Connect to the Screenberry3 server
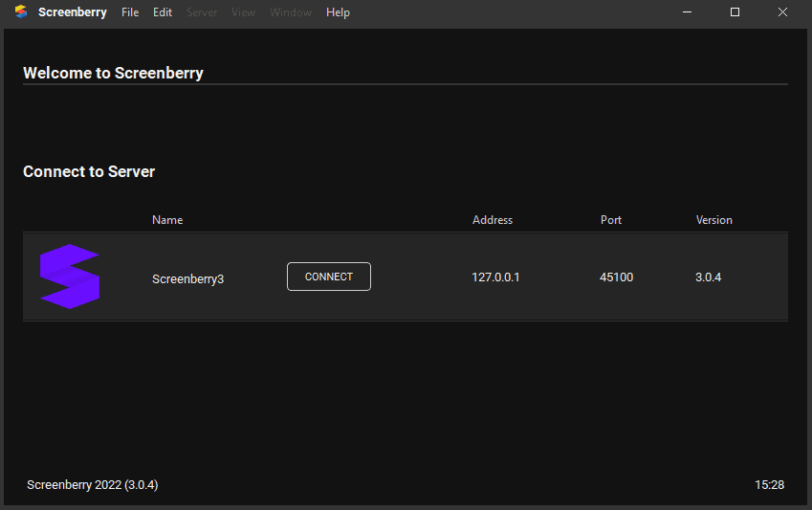This screenshot has width=812, height=510. (x=329, y=277)
